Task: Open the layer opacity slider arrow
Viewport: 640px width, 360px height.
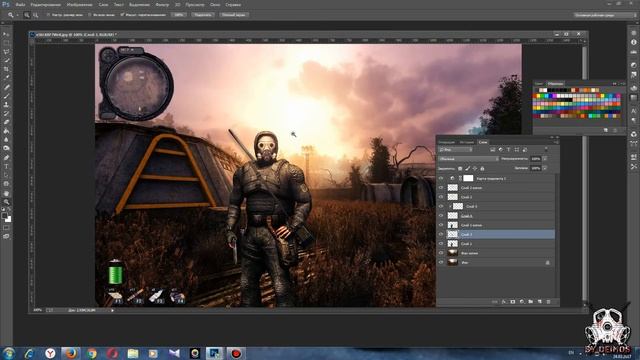Action: (545, 159)
